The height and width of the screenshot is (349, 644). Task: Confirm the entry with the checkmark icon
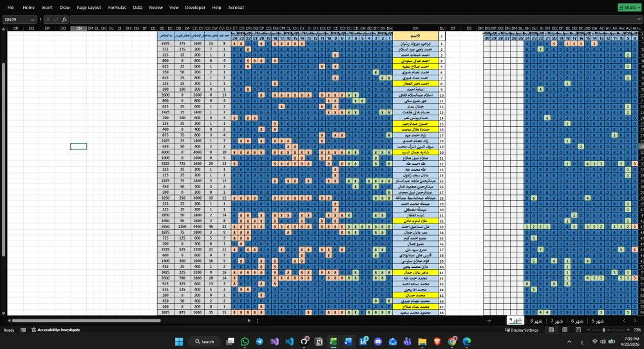point(56,19)
